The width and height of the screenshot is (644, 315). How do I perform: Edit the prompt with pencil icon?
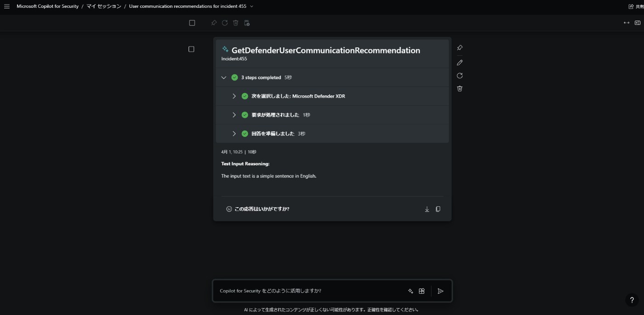tap(460, 63)
